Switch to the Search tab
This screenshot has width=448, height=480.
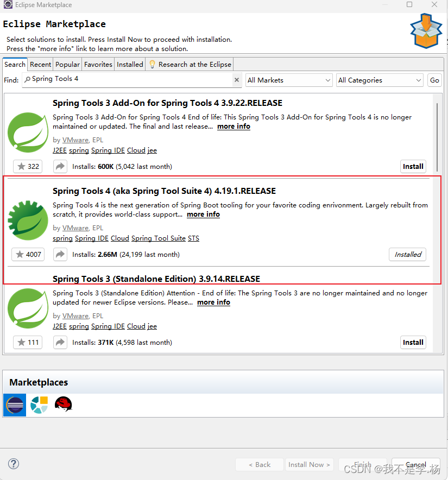pyautogui.click(x=15, y=65)
